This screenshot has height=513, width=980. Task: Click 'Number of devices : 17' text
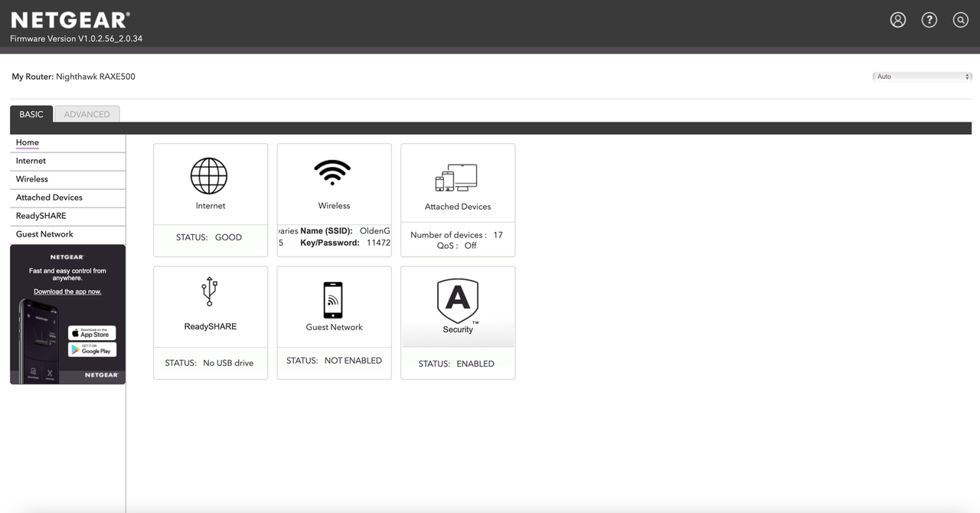pyautogui.click(x=456, y=235)
